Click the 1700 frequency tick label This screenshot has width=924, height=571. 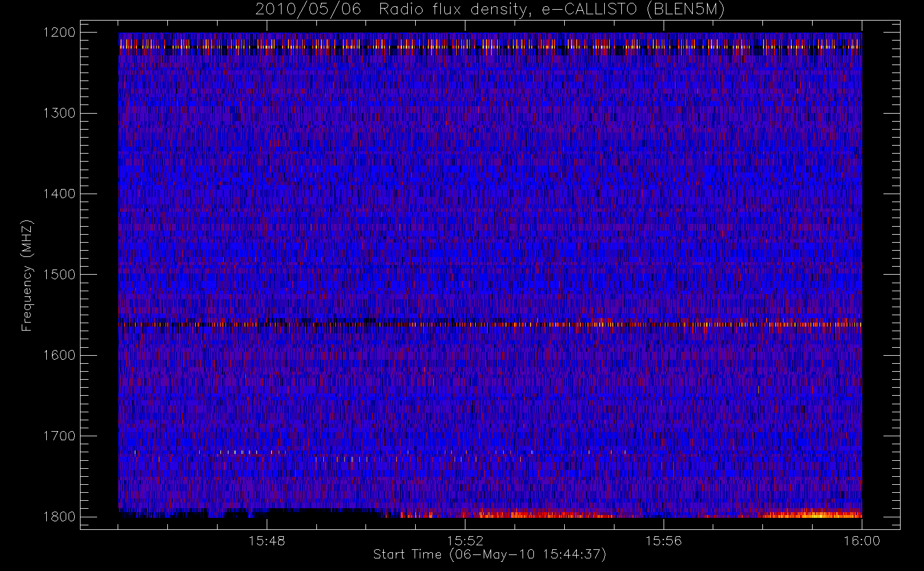pyautogui.click(x=59, y=436)
